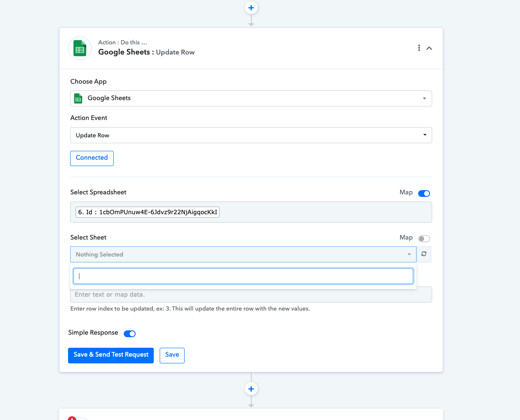Click the Connected button
This screenshot has height=420, width=520.
[92, 158]
